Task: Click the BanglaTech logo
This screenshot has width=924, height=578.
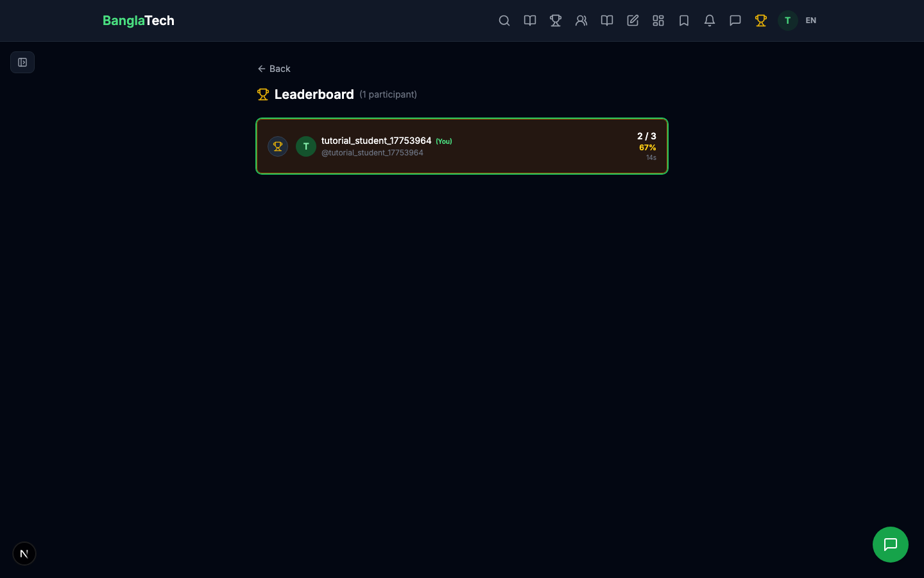Action: [x=139, y=21]
